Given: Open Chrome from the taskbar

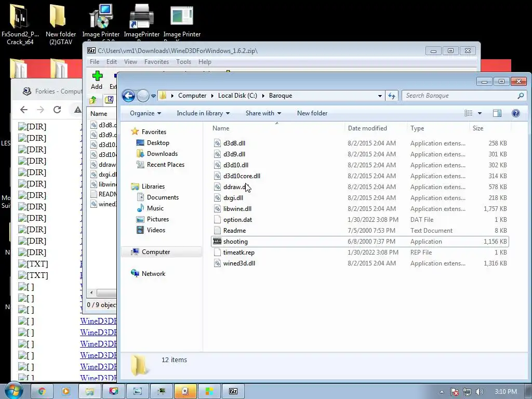Looking at the screenshot, I should point(42,391).
